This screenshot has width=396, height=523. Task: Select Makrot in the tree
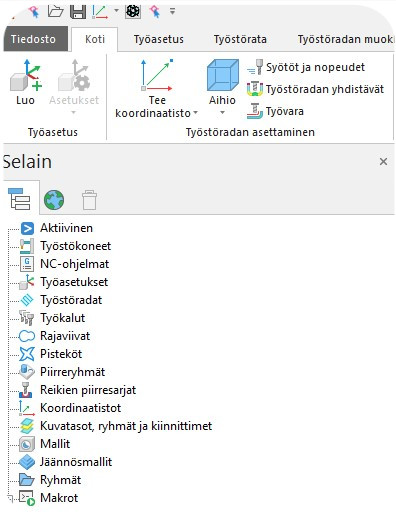pyautogui.click(x=59, y=498)
